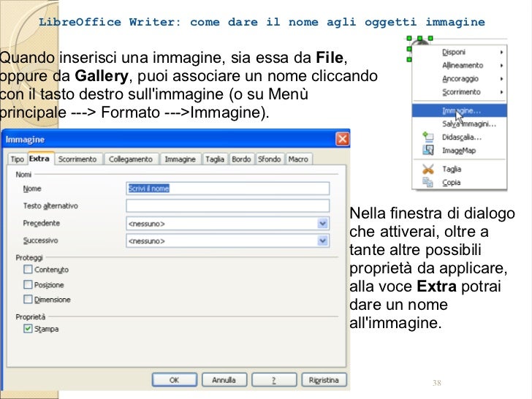The image size is (532, 399).
Task: Click the Didascalia caption icon in context menu
Action: [427, 137]
